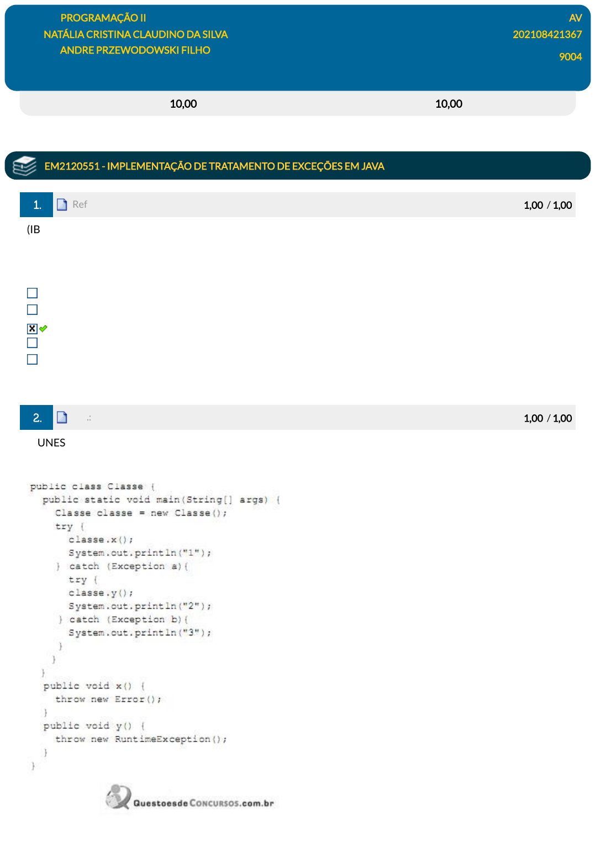Uncheck the marked third answer checkbox
Image resolution: width=595 pixels, height=868 pixels.
(x=32, y=329)
